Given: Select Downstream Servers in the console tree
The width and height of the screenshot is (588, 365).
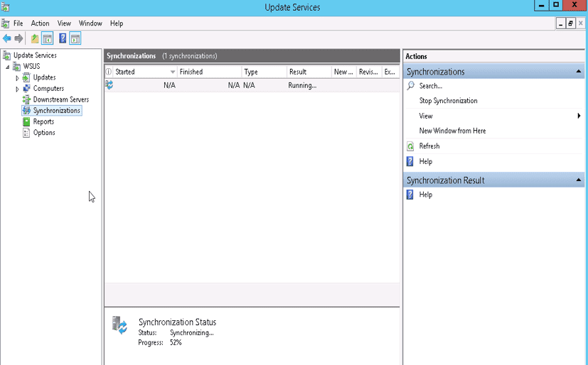Looking at the screenshot, I should coord(60,99).
